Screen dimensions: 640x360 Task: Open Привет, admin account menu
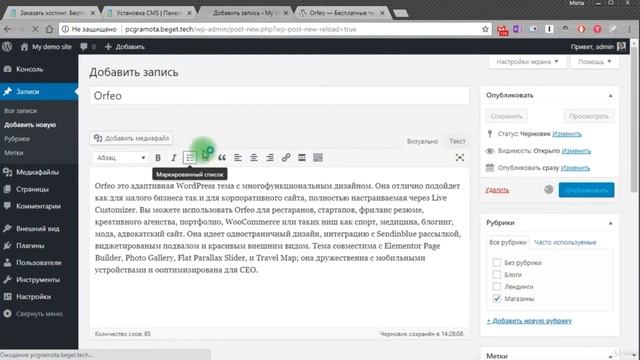(x=598, y=47)
